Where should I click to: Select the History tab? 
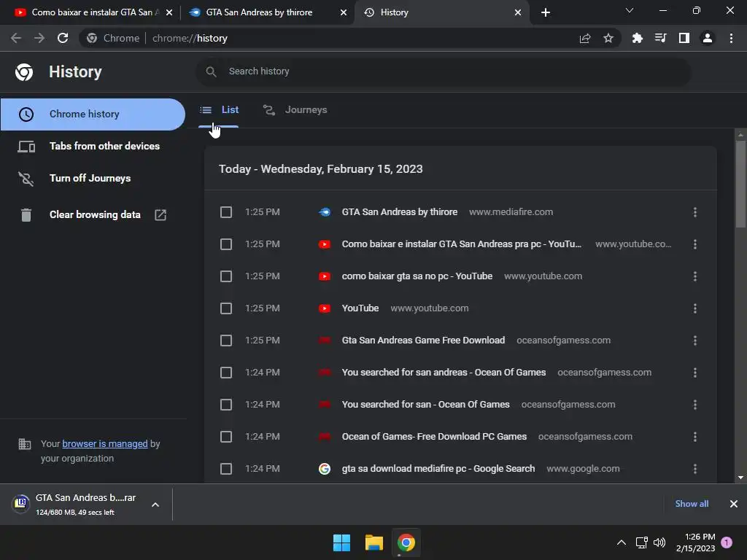pyautogui.click(x=441, y=12)
